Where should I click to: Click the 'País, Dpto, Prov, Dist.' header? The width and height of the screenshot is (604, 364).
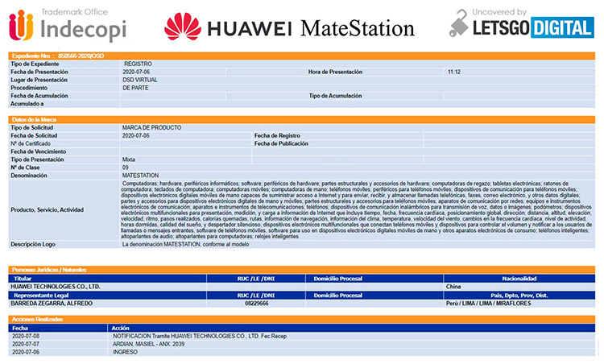point(519,296)
